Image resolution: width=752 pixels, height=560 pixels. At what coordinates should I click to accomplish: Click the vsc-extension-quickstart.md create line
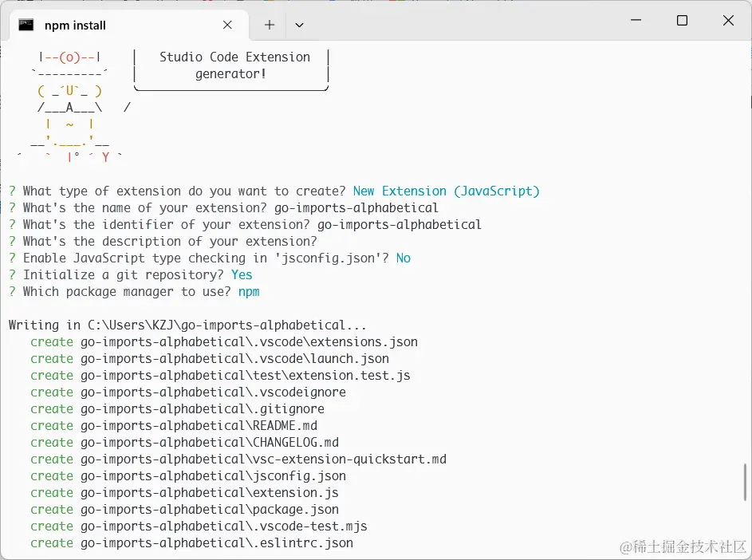pos(238,459)
